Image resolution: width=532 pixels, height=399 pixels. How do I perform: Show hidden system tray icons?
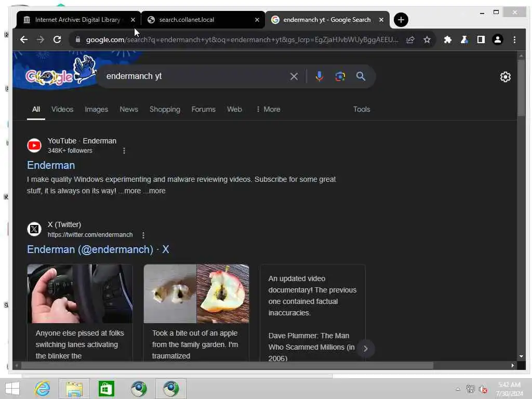click(458, 389)
